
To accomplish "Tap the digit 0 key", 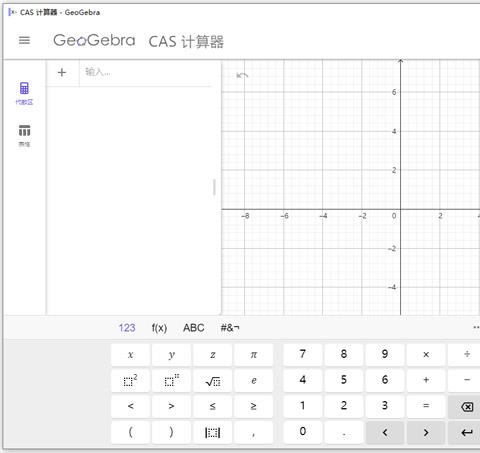I will pyautogui.click(x=303, y=432).
